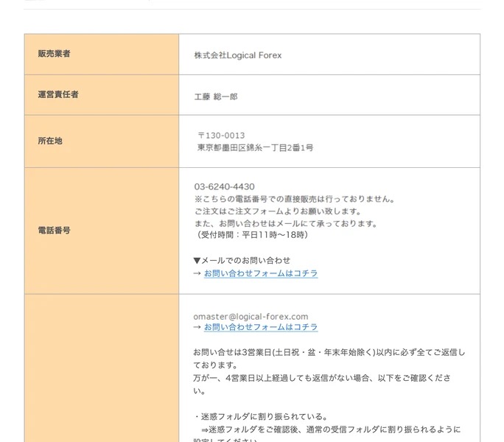Open inquiry form link below email address
The image size is (504, 442).
point(261,327)
